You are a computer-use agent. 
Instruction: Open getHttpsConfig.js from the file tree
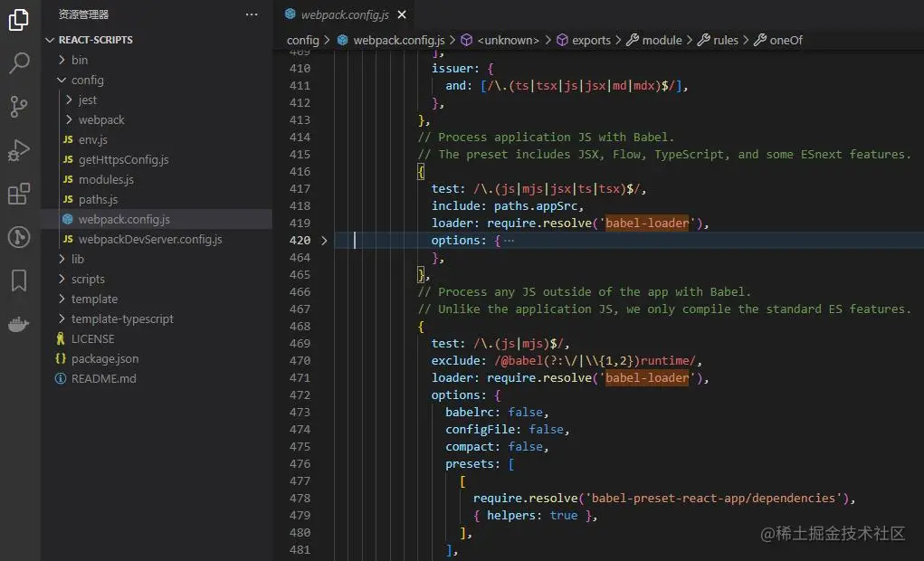coord(124,159)
